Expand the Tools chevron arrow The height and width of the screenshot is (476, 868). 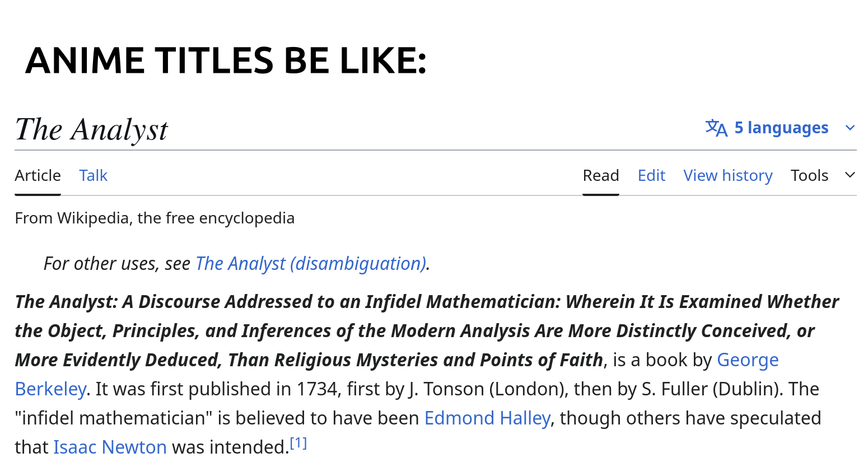pyautogui.click(x=850, y=175)
